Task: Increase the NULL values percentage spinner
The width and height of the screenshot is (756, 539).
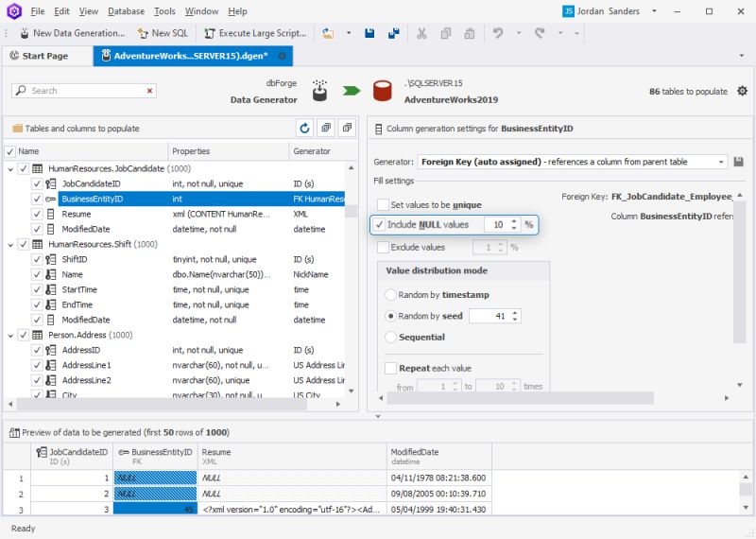Action: coord(514,221)
